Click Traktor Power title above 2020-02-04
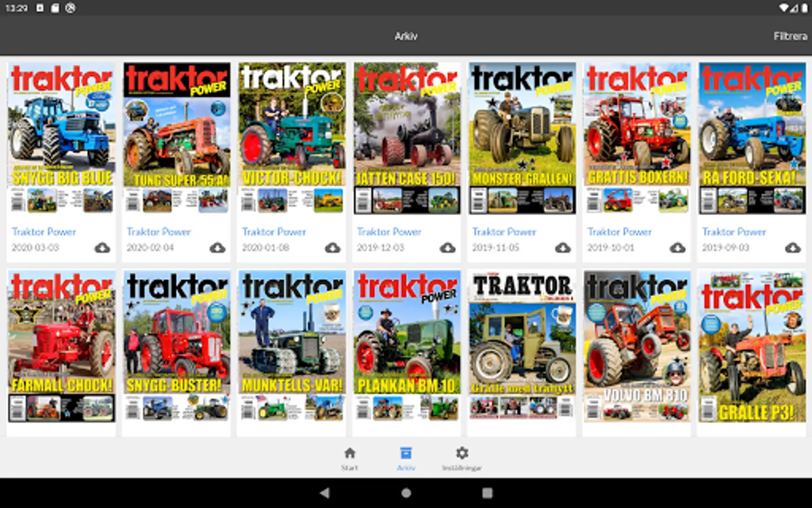The width and height of the screenshot is (812, 508). [159, 232]
